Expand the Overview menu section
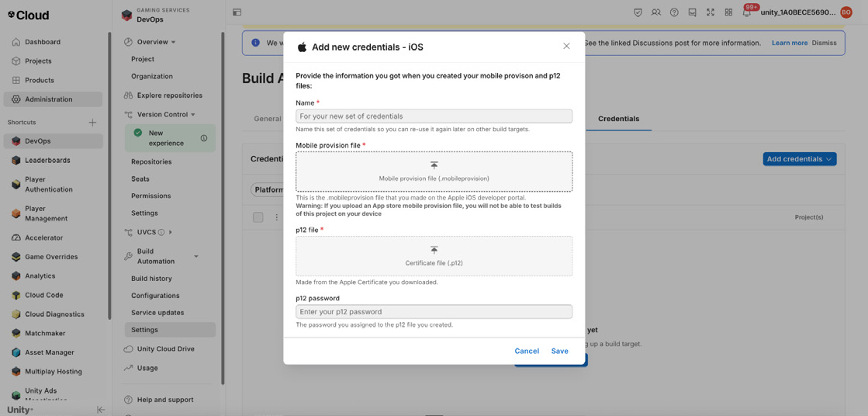Image resolution: width=868 pixels, height=416 pixels. point(173,42)
